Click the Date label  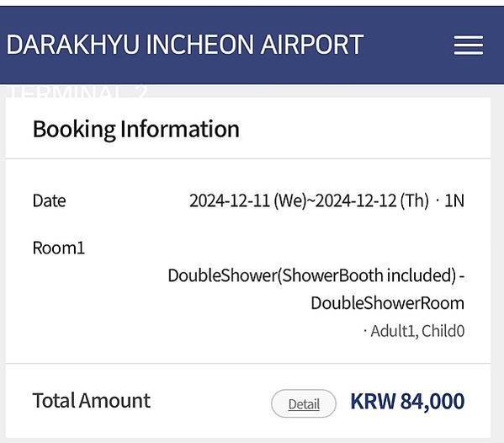[49, 200]
